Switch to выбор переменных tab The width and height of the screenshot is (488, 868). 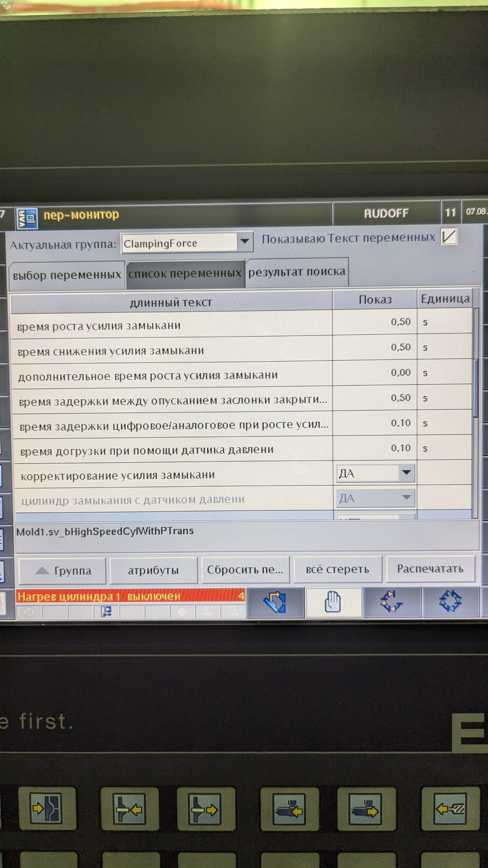click(x=67, y=275)
